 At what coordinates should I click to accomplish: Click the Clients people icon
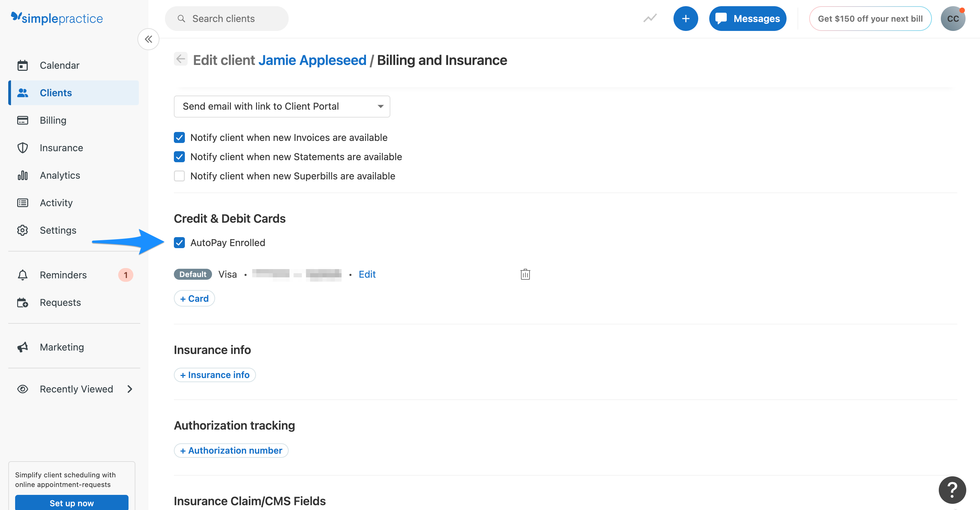[x=22, y=92]
